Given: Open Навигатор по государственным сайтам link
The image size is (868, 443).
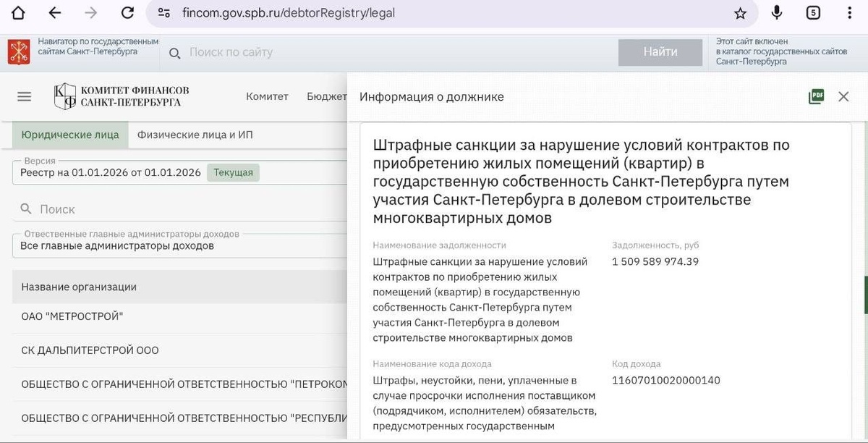Looking at the screenshot, I should 98,47.
